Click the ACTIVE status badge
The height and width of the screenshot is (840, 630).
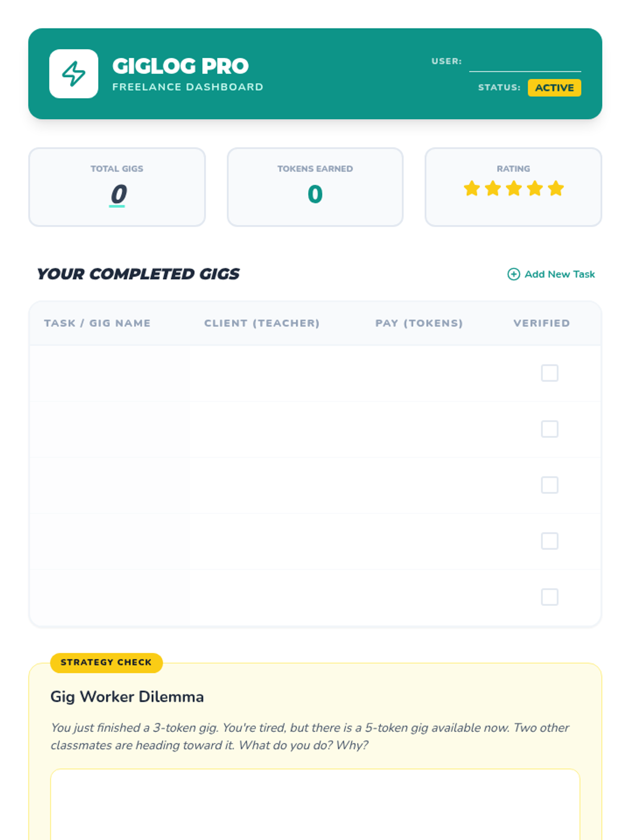tap(554, 88)
